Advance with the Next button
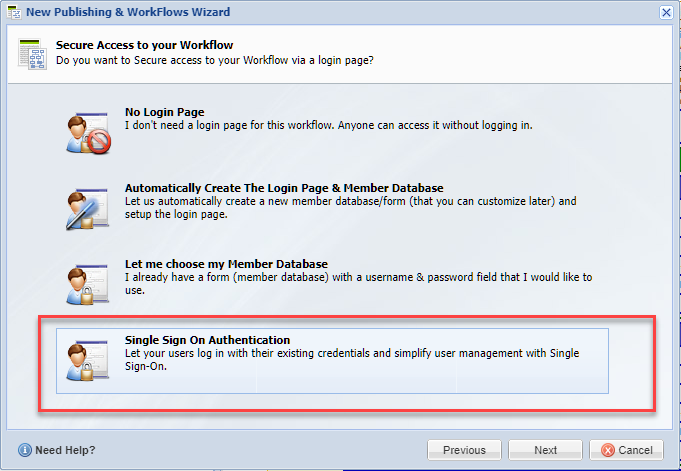This screenshot has width=681, height=471. (x=545, y=450)
